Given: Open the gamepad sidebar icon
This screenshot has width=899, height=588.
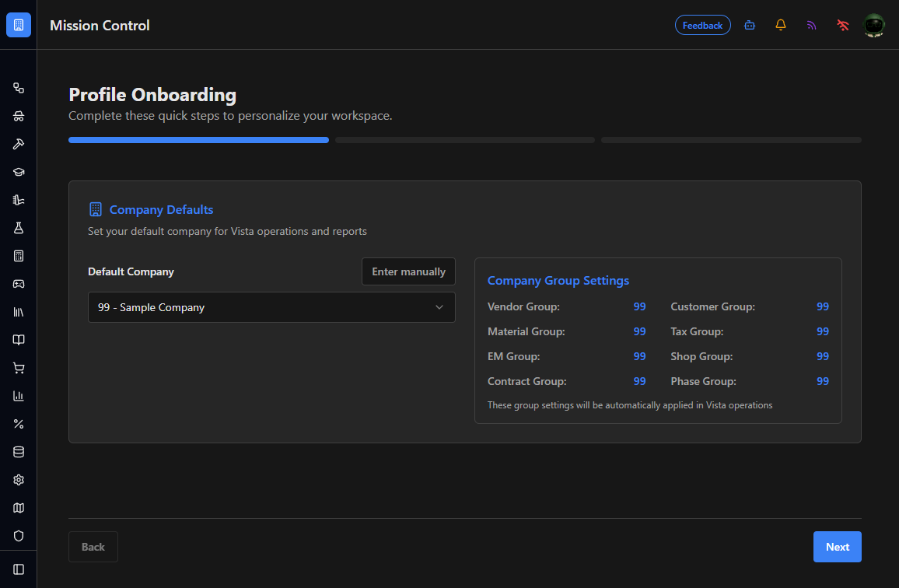Looking at the screenshot, I should (19, 284).
